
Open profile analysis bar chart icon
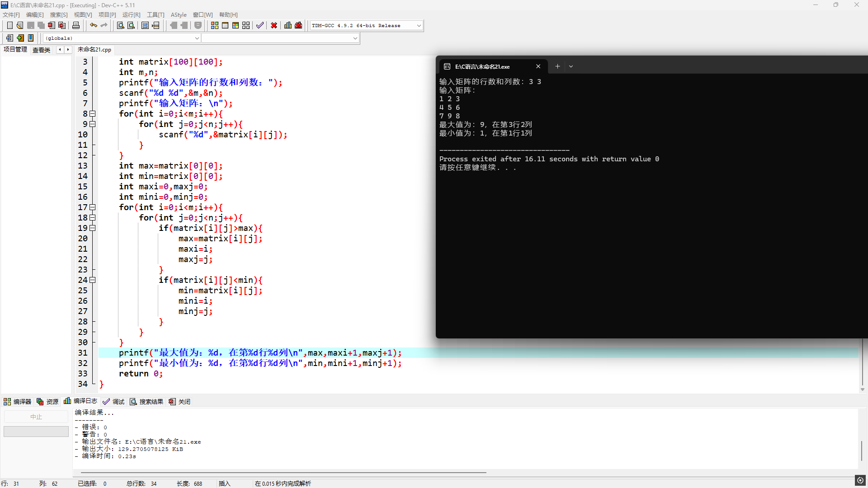tap(288, 26)
